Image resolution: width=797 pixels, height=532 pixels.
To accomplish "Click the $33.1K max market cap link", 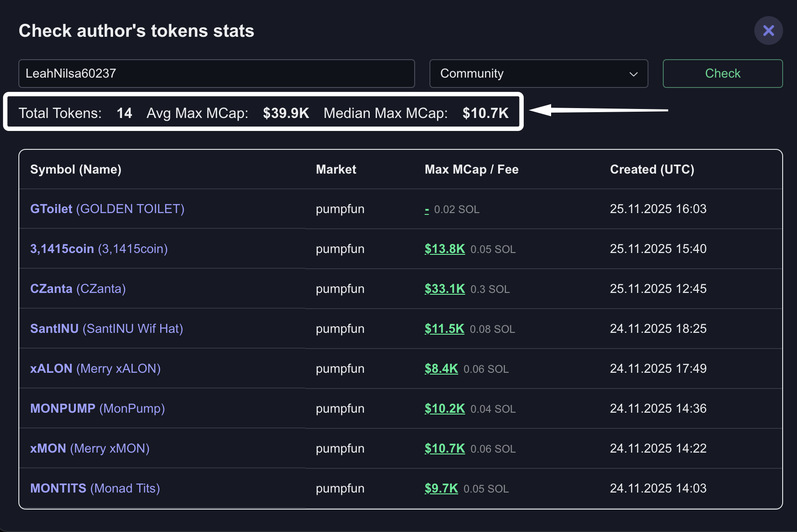I will pyautogui.click(x=444, y=289).
